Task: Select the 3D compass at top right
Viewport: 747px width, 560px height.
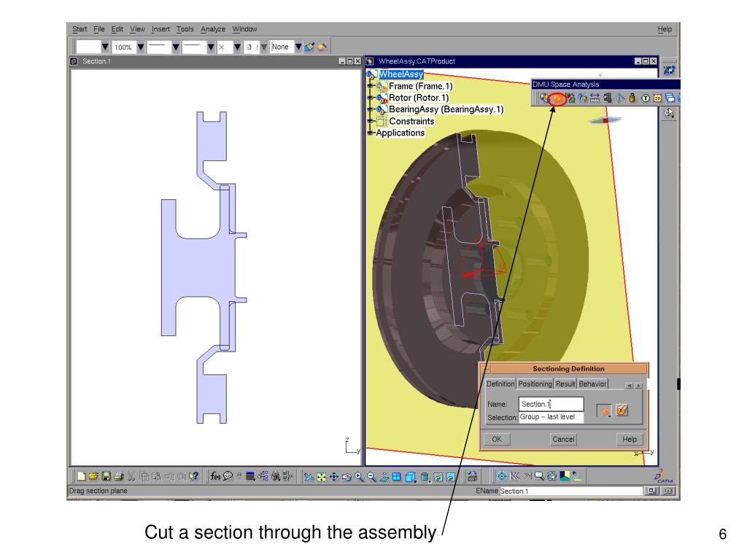Action: point(605,120)
